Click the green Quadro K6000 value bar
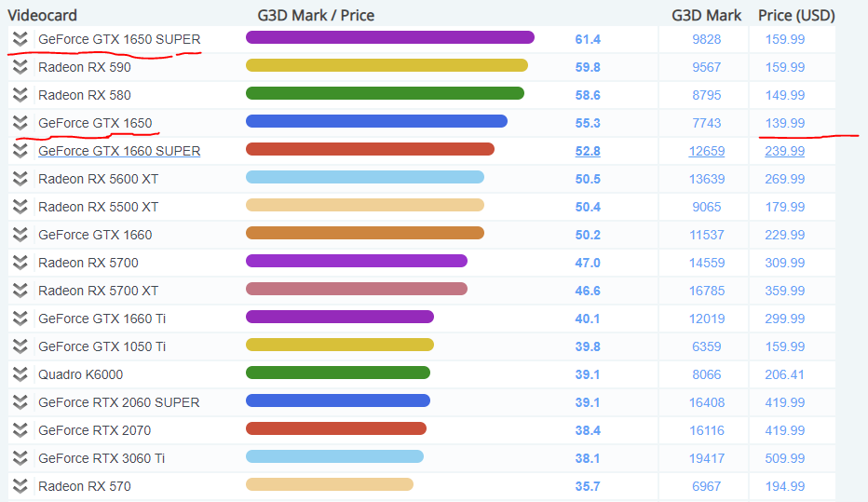The height and width of the screenshot is (502, 868). pos(338,373)
